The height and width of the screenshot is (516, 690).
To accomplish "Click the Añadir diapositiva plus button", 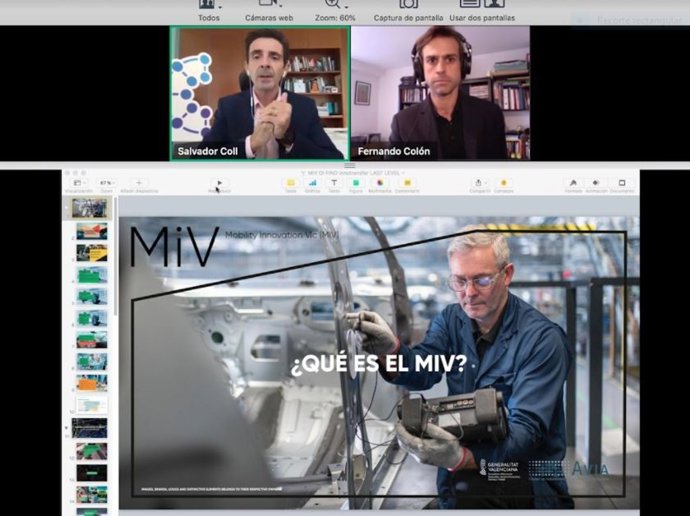I will [x=139, y=183].
